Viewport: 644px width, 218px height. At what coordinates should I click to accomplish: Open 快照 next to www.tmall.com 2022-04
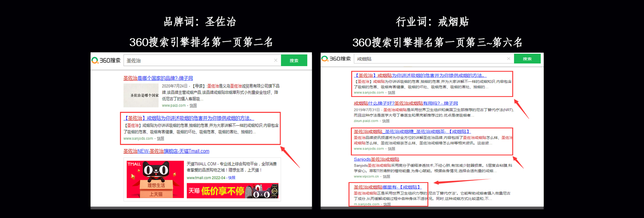click(232, 178)
